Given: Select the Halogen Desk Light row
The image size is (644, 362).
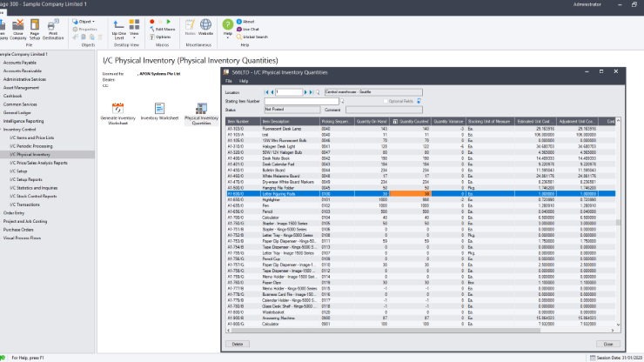Looking at the screenshot, I should coord(420,146).
